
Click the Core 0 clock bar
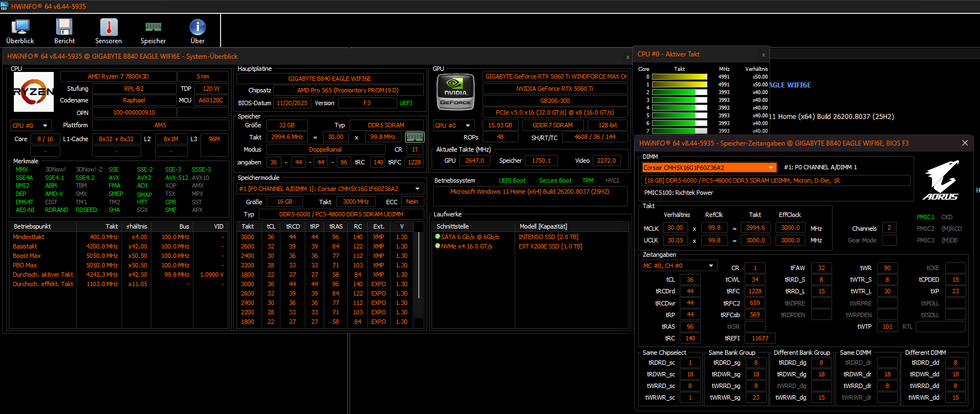pos(680,77)
